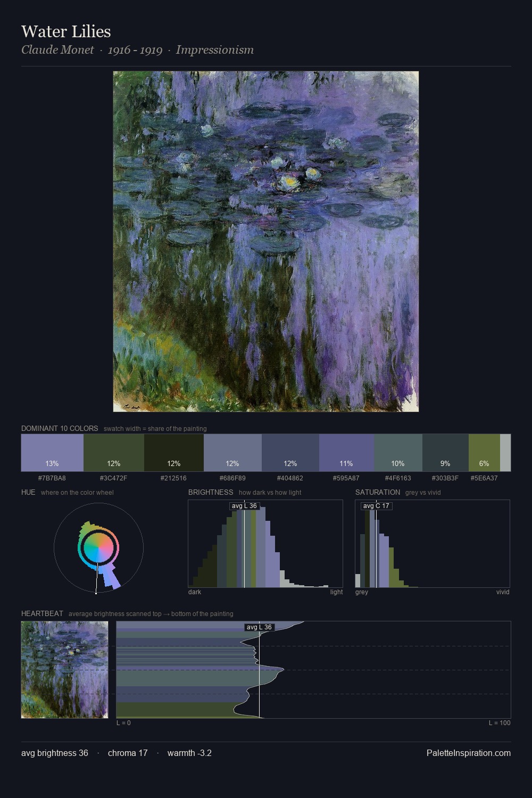The image size is (532, 798).
Task: Click the #686F89 grey-blue swatch
Action: click(232, 453)
